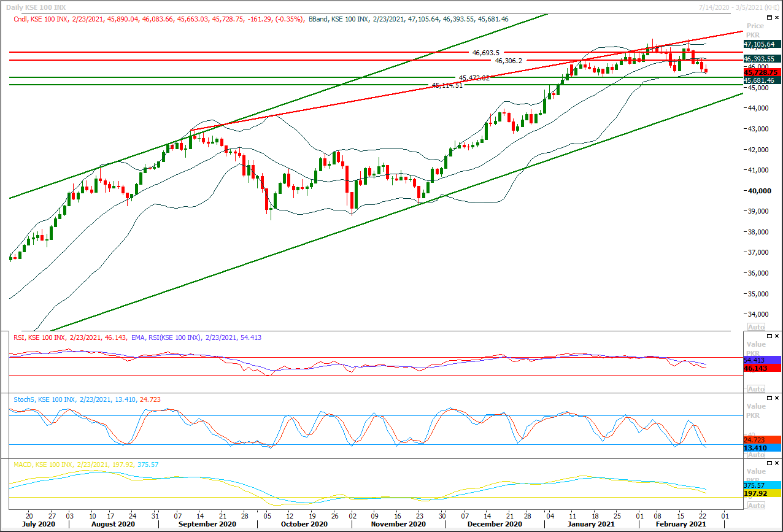Maximize the RSI indicator pane

[770, 336]
